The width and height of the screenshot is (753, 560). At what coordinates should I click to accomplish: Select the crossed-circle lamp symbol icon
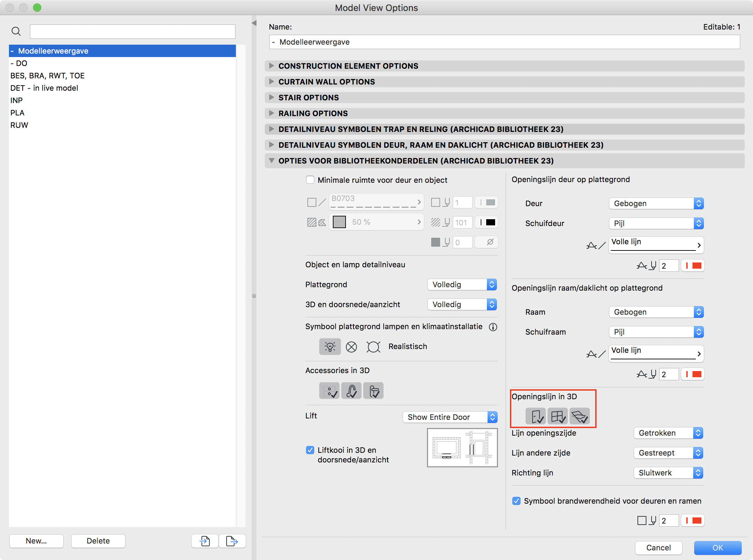pos(351,347)
